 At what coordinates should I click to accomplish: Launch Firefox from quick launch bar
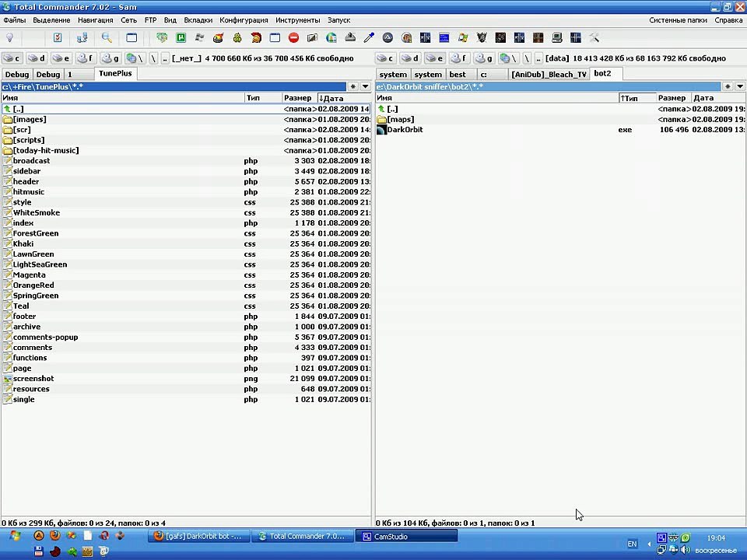tap(55, 535)
